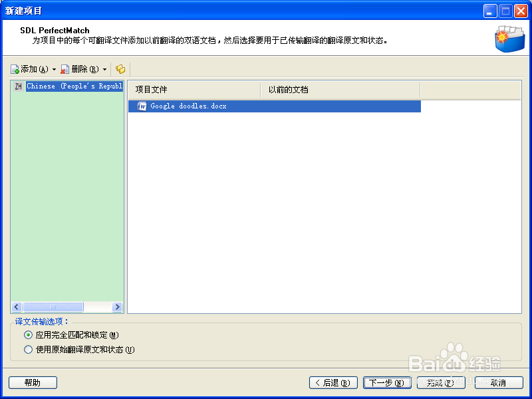Screen dimensions: 532x399
Task: Select the Google doodles.docx file row
Action: 275,106
